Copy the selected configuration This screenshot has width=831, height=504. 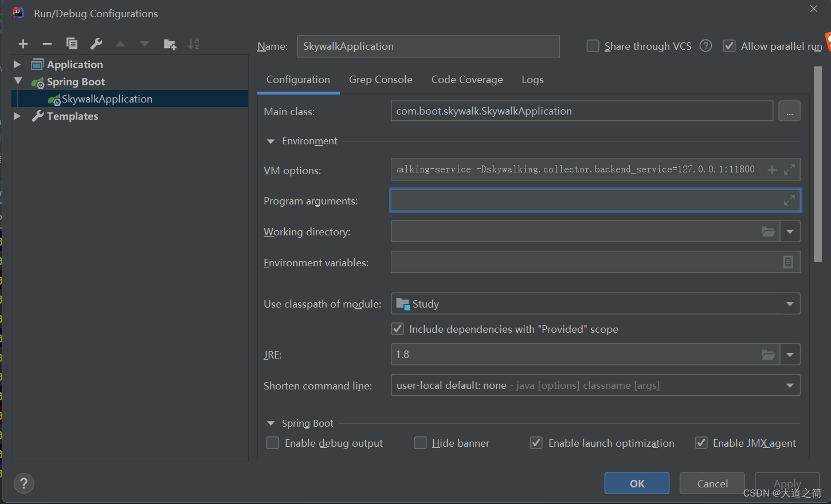[x=72, y=44]
